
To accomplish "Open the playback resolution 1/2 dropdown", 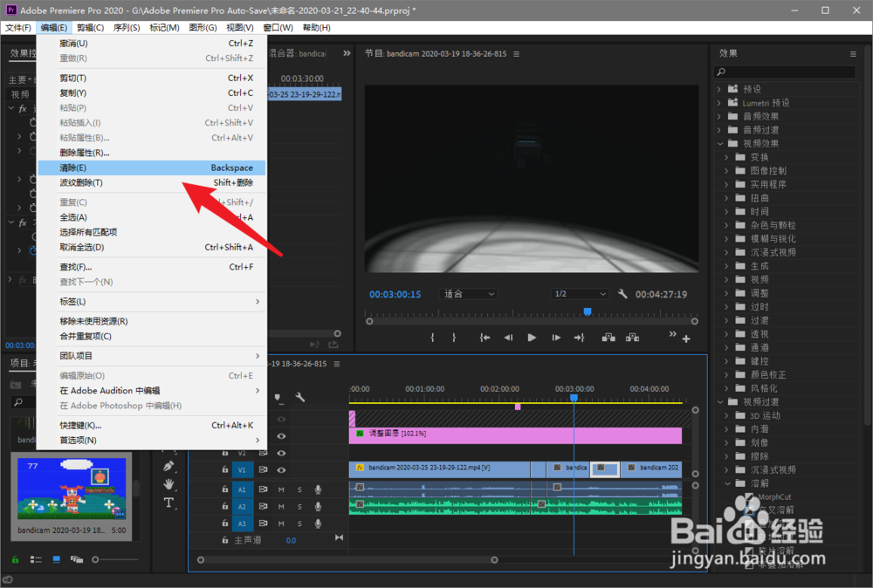I will coord(580,294).
